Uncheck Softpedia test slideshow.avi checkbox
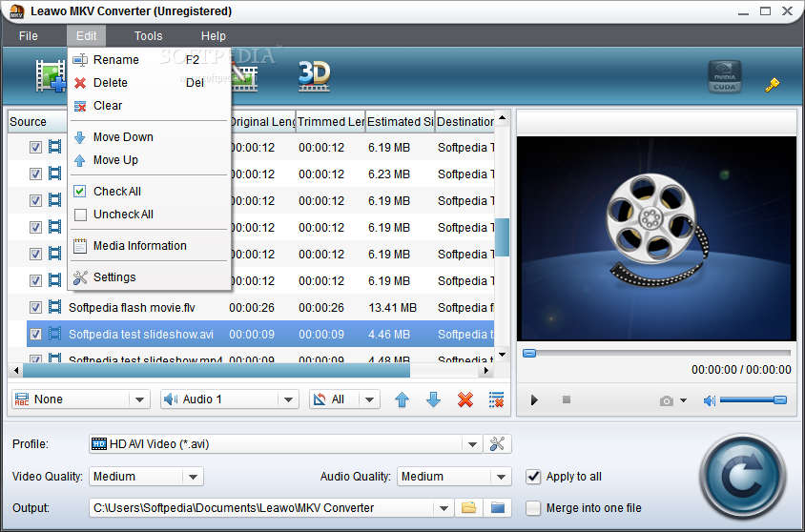The width and height of the screenshot is (805, 532). (x=35, y=335)
